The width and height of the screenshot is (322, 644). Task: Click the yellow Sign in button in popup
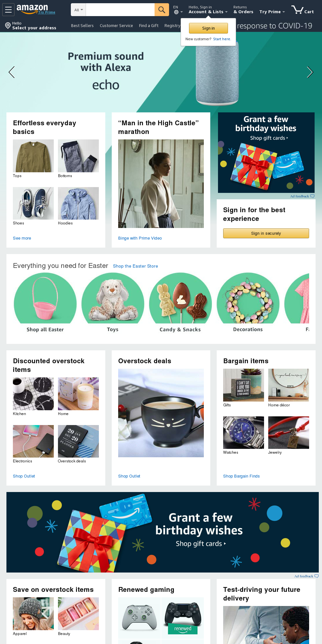tap(208, 28)
